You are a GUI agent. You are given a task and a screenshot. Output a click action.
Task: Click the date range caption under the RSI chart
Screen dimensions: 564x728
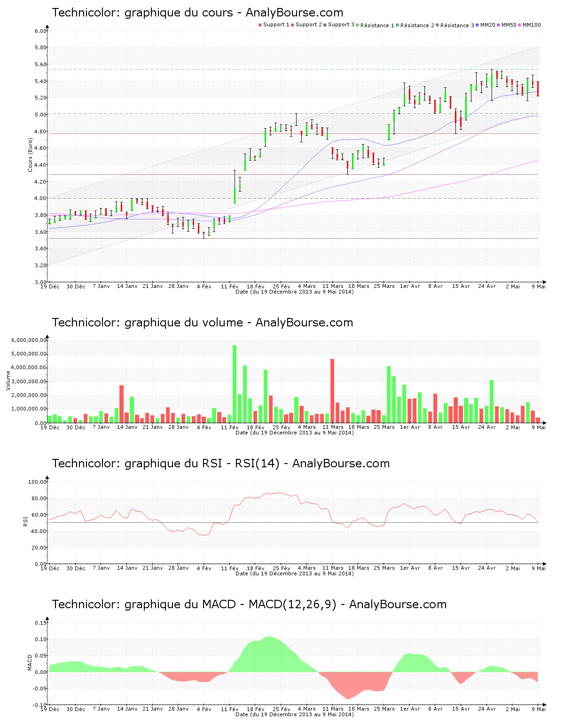point(295,573)
